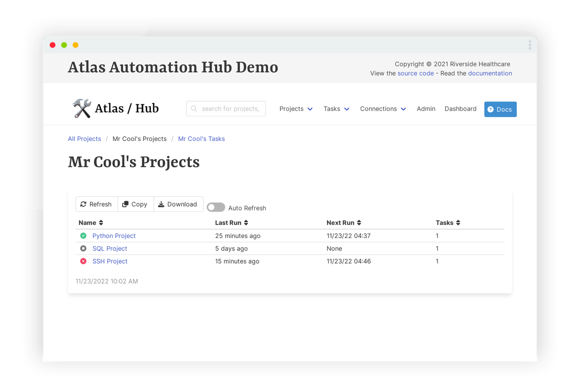Open the Projects dropdown menu
The width and height of the screenshot is (580, 392).
coord(296,109)
